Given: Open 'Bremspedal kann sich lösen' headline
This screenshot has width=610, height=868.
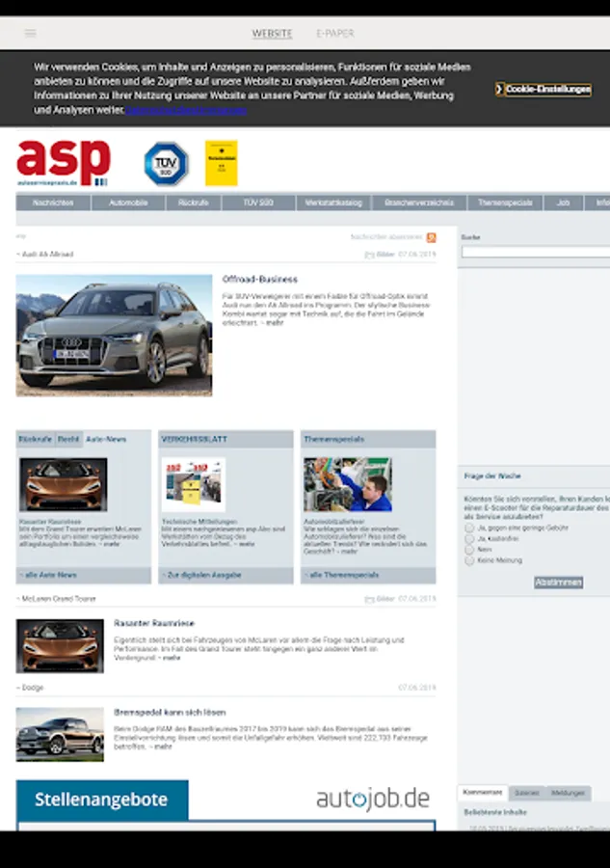Looking at the screenshot, I should point(170,713).
